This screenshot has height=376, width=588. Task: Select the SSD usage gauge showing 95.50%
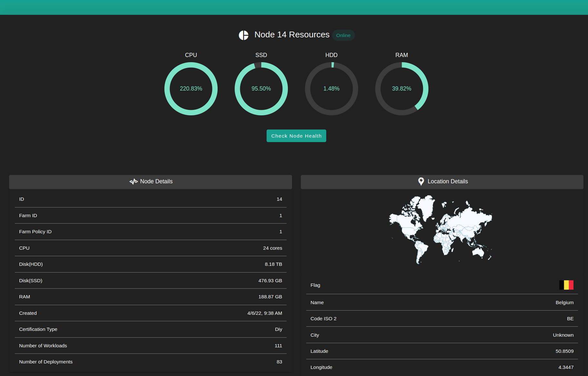pos(261,89)
